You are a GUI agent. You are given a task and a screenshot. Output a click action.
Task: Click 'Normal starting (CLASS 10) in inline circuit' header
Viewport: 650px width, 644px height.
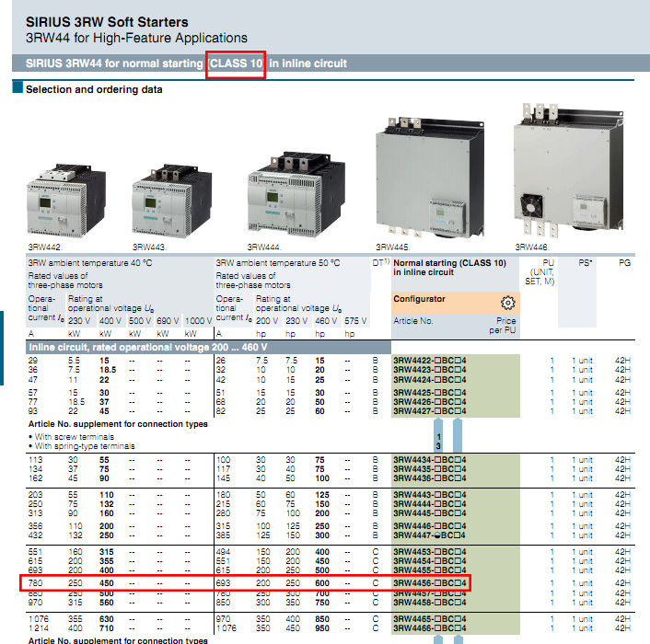(450, 268)
